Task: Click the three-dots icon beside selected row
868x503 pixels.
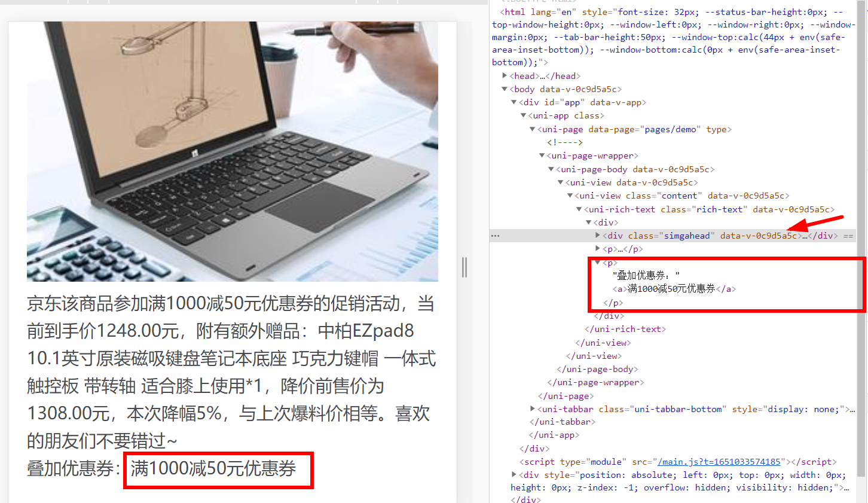Action: tap(495, 236)
